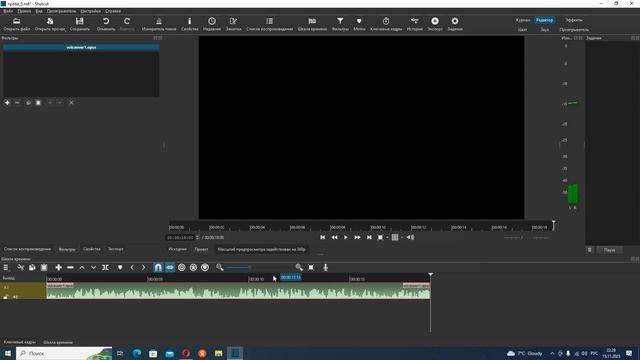
Task: Click the timecode spinner arrows in player
Action: [198, 237]
